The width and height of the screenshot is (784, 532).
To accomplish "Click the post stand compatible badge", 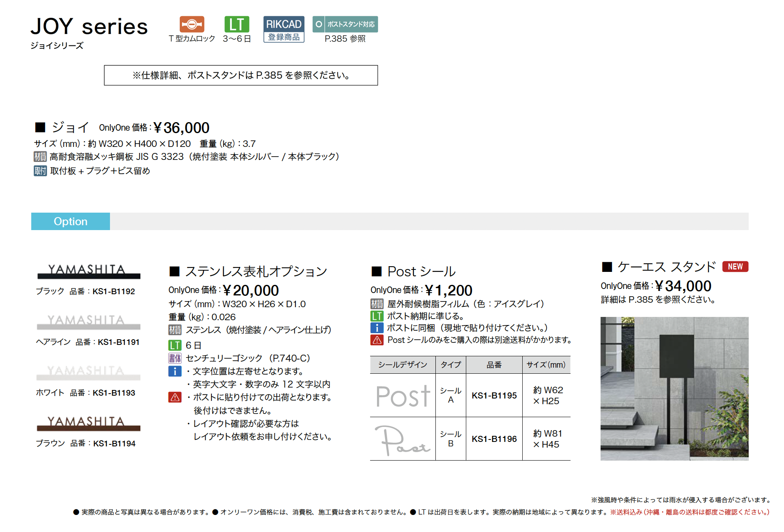I will 345,24.
